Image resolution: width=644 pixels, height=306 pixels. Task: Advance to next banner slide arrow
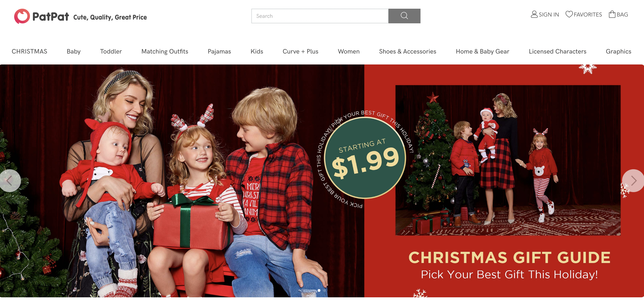633,180
